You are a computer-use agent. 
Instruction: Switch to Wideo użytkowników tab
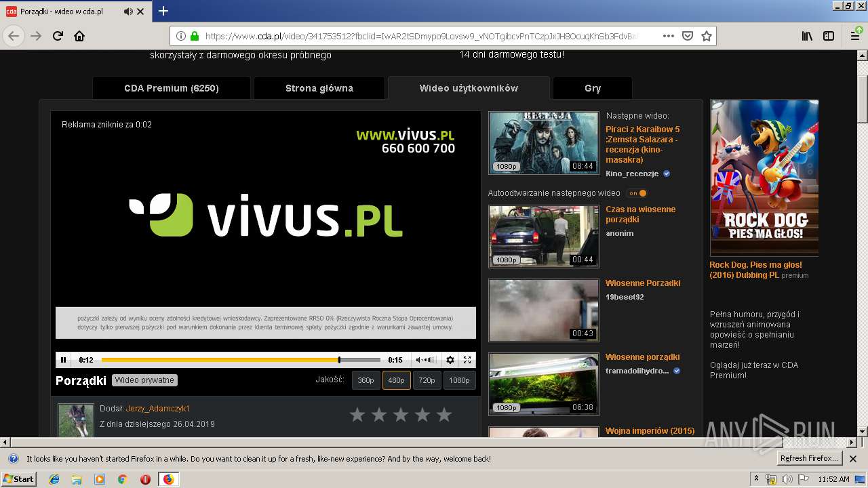pyautogui.click(x=469, y=88)
